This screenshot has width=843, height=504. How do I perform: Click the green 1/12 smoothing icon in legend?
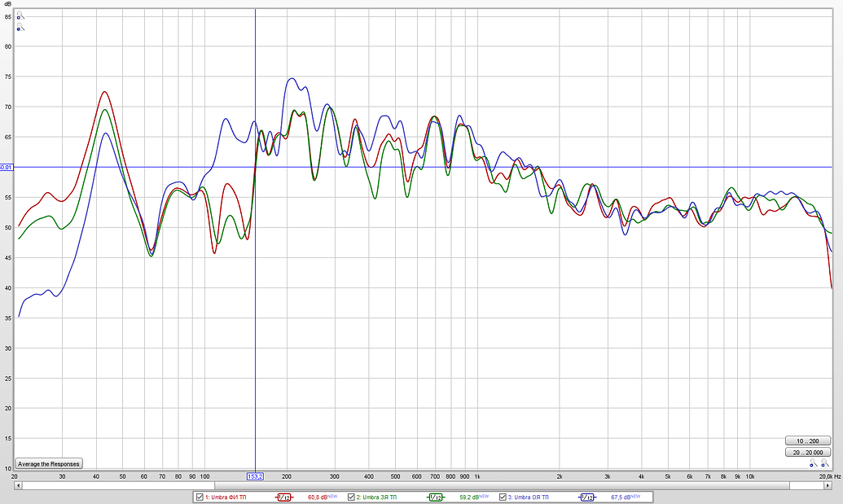click(436, 497)
